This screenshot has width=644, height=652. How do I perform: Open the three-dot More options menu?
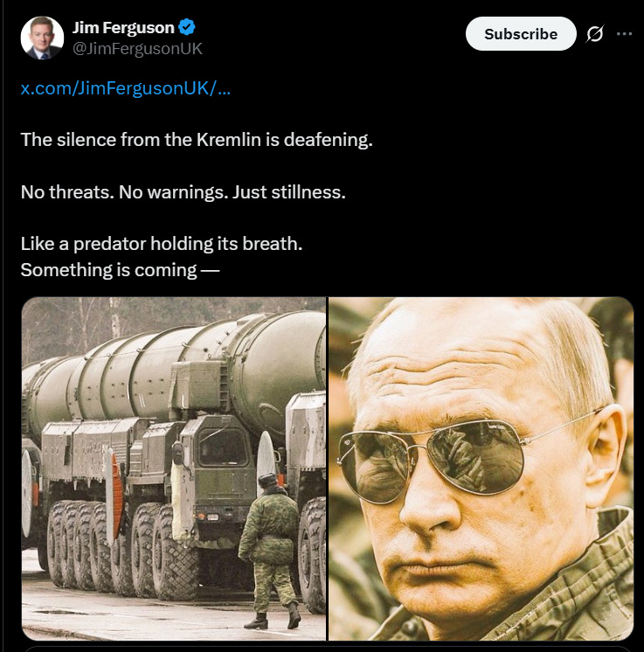[624, 34]
